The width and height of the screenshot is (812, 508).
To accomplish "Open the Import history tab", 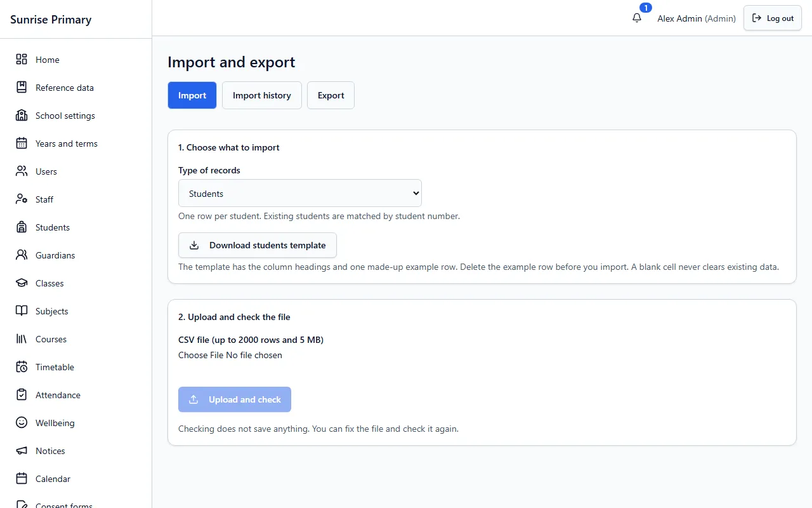I will point(262,95).
